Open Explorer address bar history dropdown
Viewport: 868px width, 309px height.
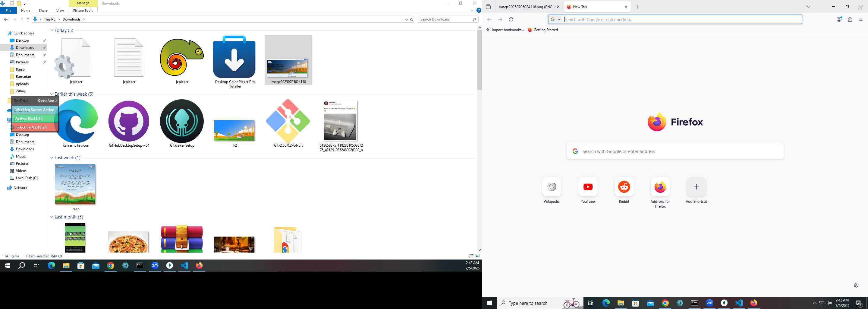[x=406, y=20]
